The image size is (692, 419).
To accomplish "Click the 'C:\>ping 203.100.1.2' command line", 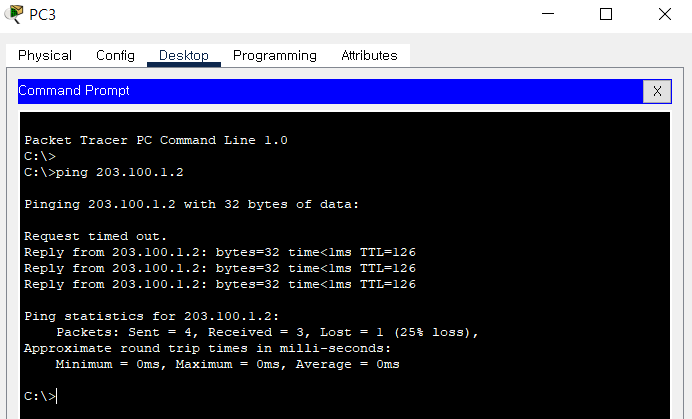I will tap(104, 172).
